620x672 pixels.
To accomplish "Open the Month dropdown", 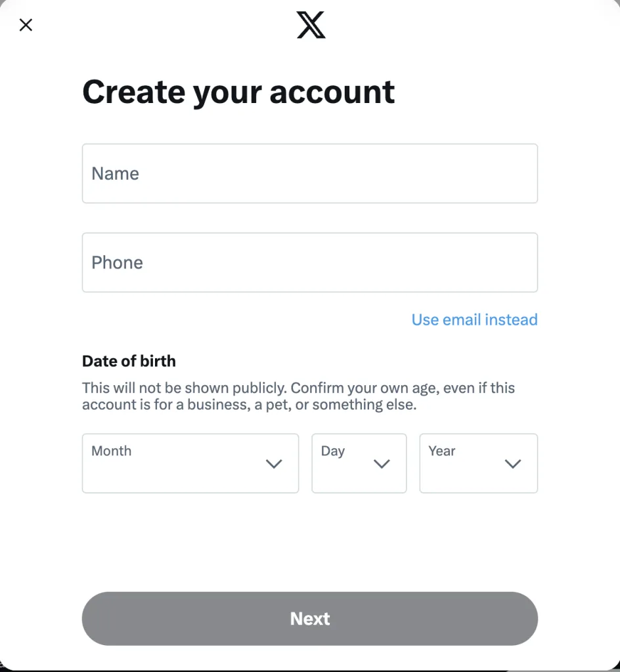I will [x=190, y=463].
